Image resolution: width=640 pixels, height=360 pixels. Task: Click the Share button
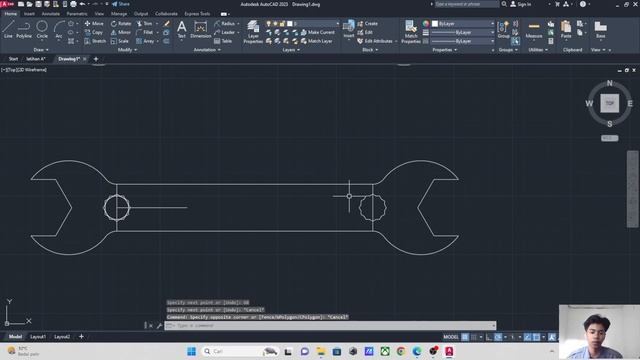coord(121,4)
